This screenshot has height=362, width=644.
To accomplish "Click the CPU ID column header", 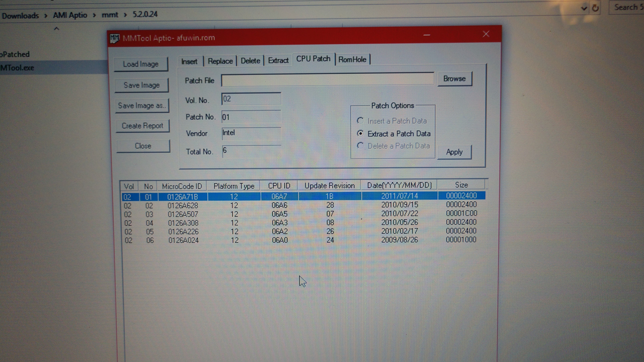I will click(x=279, y=186).
